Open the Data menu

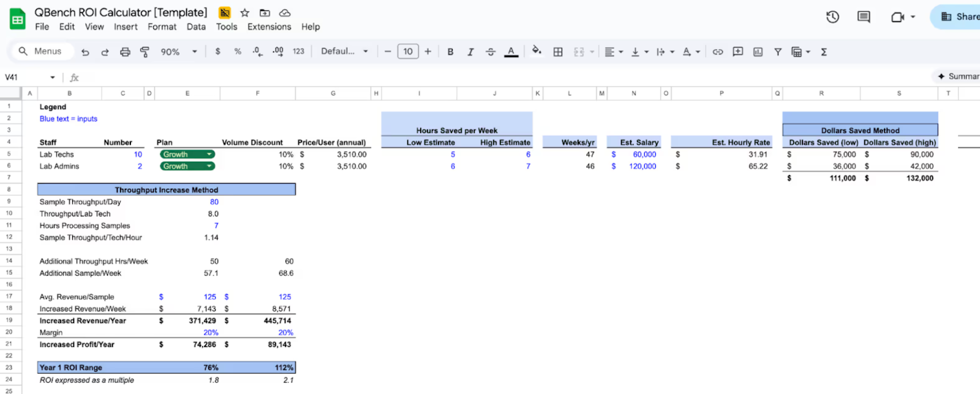point(196,27)
